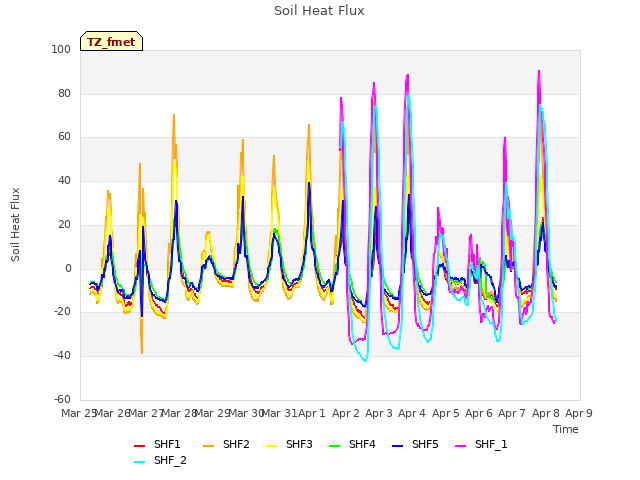Click the -20 y-axis tick label
Image resolution: width=640 pixels, height=480 pixels.
pos(62,312)
